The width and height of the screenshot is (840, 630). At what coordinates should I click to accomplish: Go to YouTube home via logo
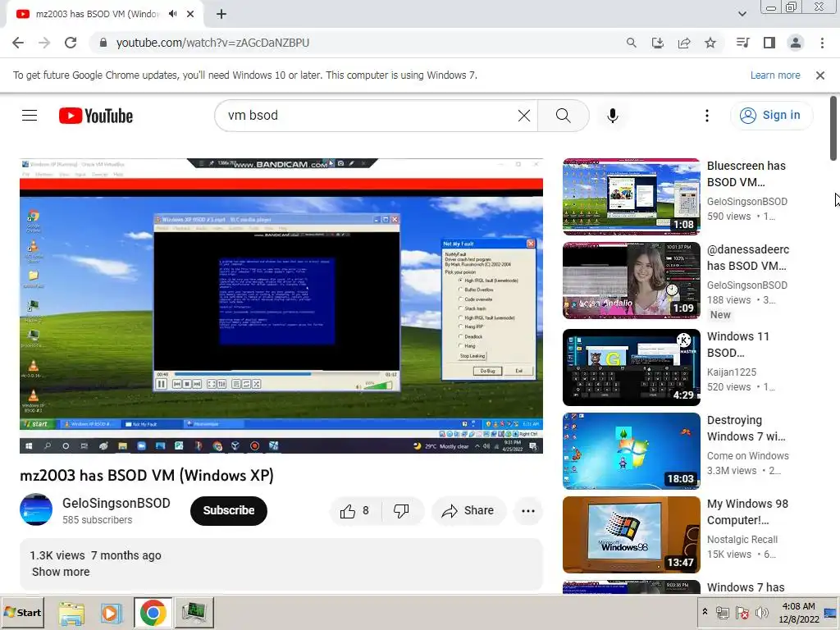click(x=96, y=116)
